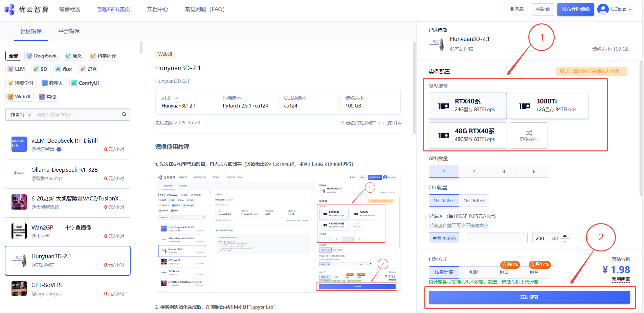Switch to the 社区镜像 tab
This screenshot has width=644, height=313.
(x=31, y=31)
